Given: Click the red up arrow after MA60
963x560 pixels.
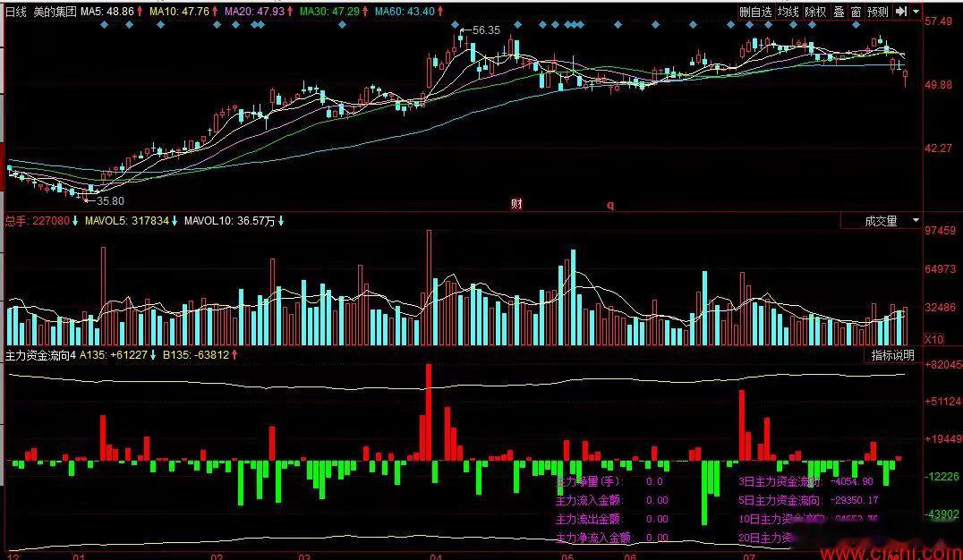Looking at the screenshot, I should click(440, 11).
